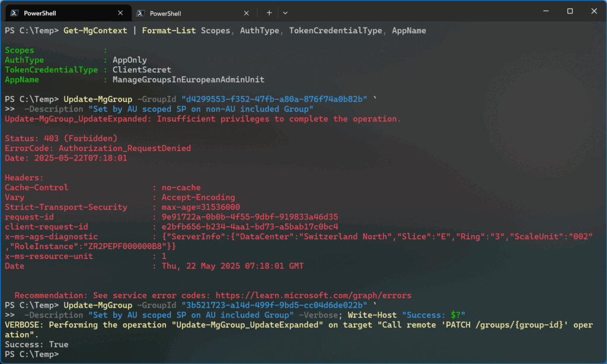The image size is (607, 364).
Task: Click the client-request-id value e2bfb656
Action: (250, 226)
